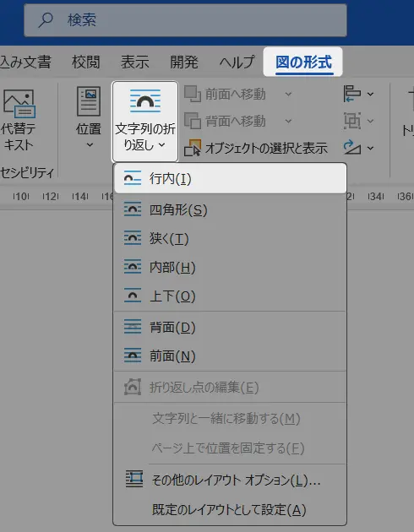Open the 開発 tab
The image size is (414, 532).
click(x=184, y=62)
